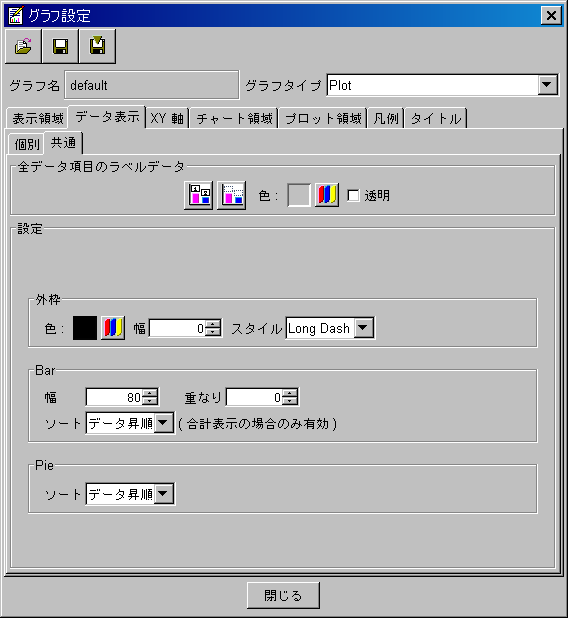Expand the Pie ソート dropdown

163,494
